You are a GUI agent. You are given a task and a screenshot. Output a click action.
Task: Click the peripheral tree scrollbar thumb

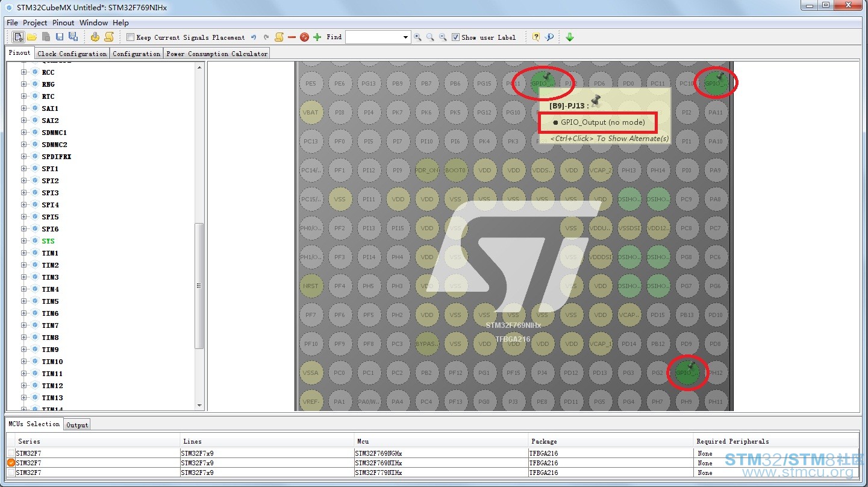tap(199, 286)
